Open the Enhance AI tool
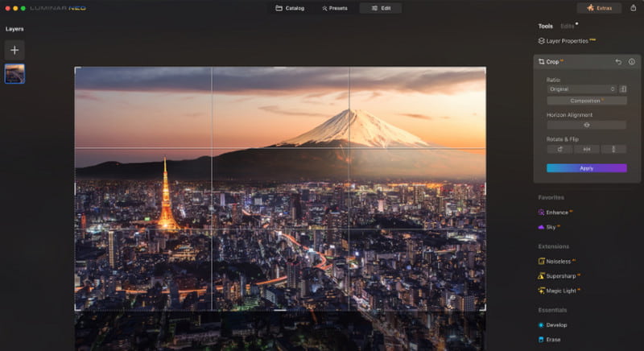This screenshot has width=644, height=351. click(x=555, y=213)
